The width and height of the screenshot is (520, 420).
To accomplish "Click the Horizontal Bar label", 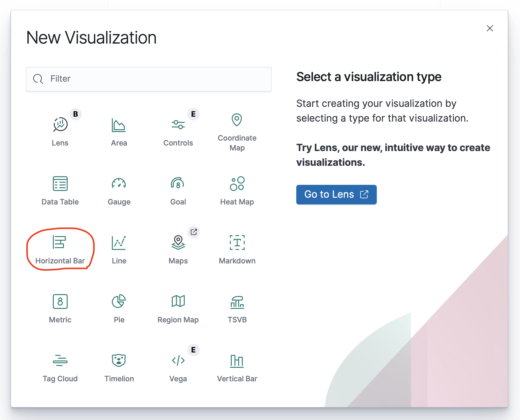I will tap(60, 261).
